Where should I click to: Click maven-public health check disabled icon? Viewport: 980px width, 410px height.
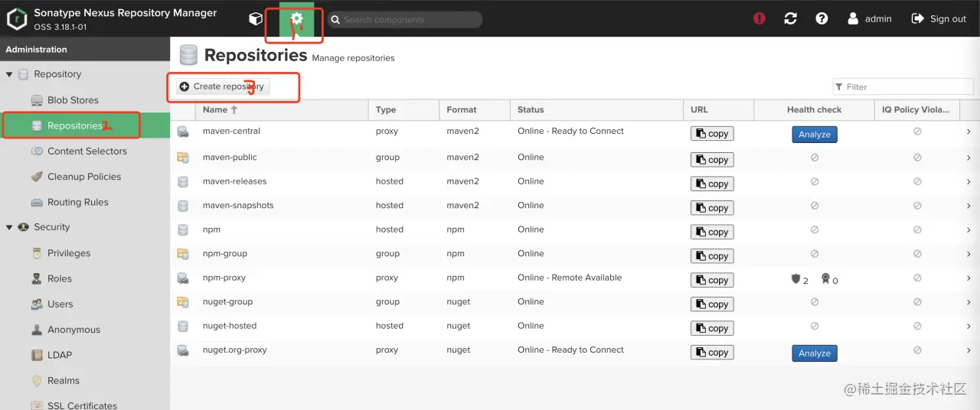[x=815, y=158]
